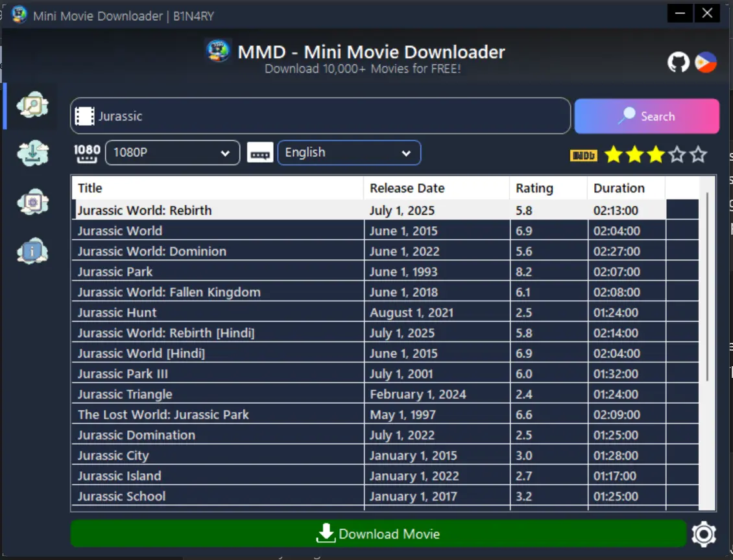Set rating filter to five stars
The image size is (733, 560).
pos(699,155)
